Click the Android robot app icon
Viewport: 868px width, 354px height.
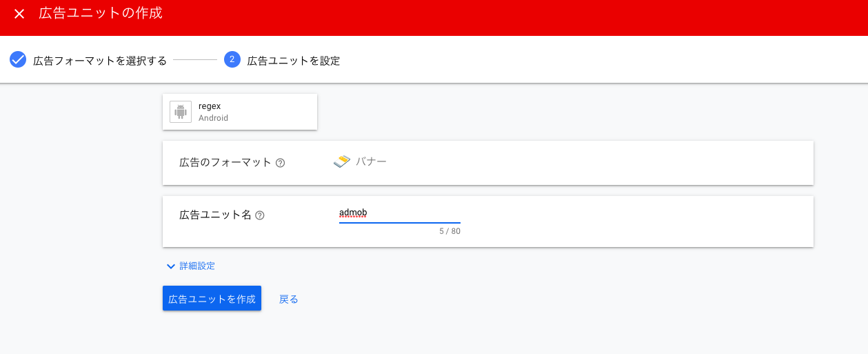click(x=181, y=112)
